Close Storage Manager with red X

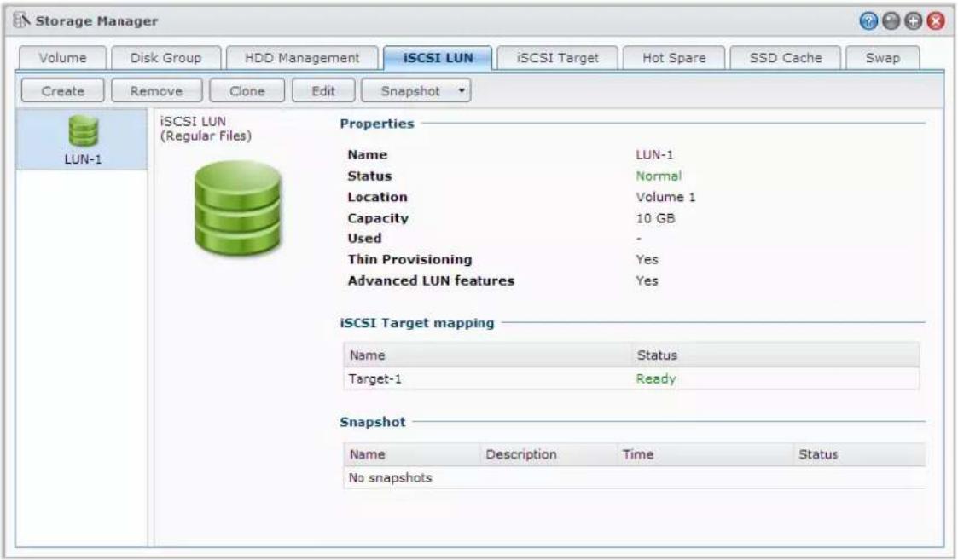(936, 21)
